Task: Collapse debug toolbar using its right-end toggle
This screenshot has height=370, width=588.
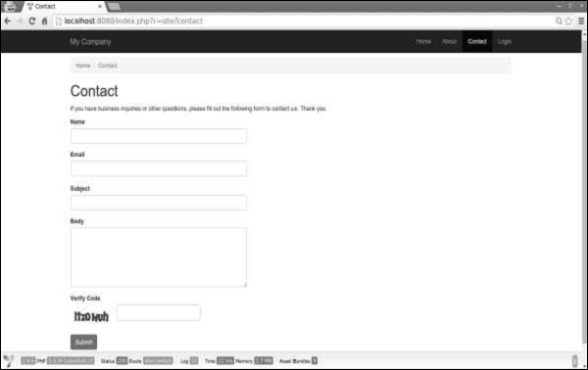Action: coord(574,360)
